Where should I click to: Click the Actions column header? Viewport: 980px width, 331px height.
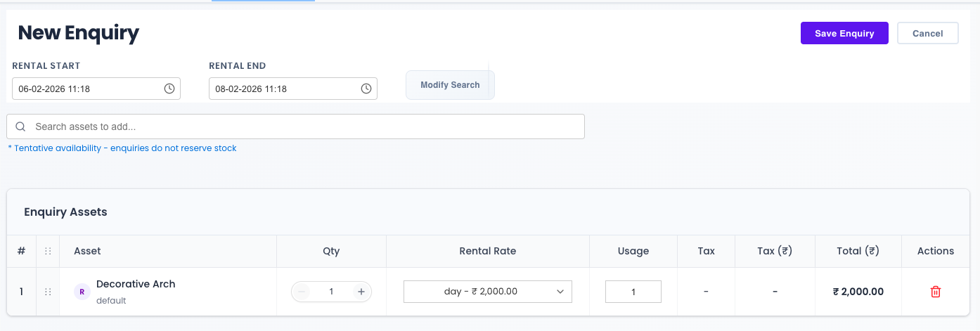[x=936, y=251]
